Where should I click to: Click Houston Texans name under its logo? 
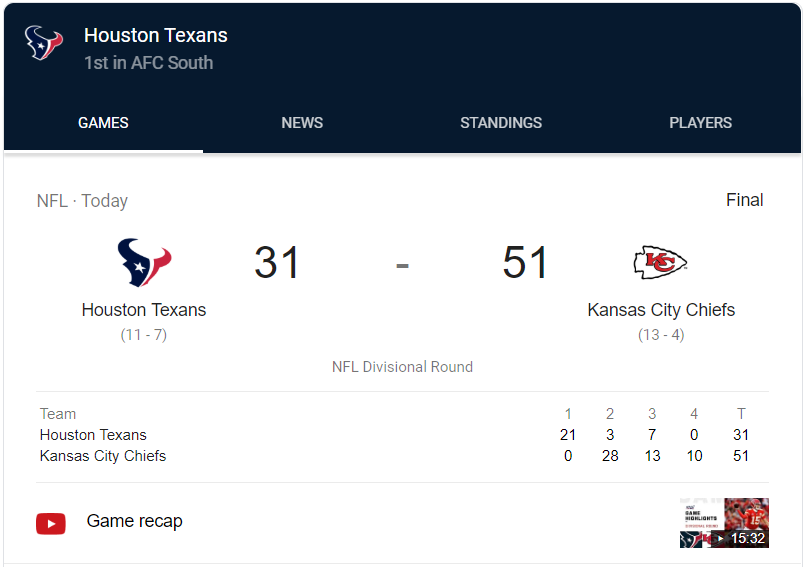144,310
